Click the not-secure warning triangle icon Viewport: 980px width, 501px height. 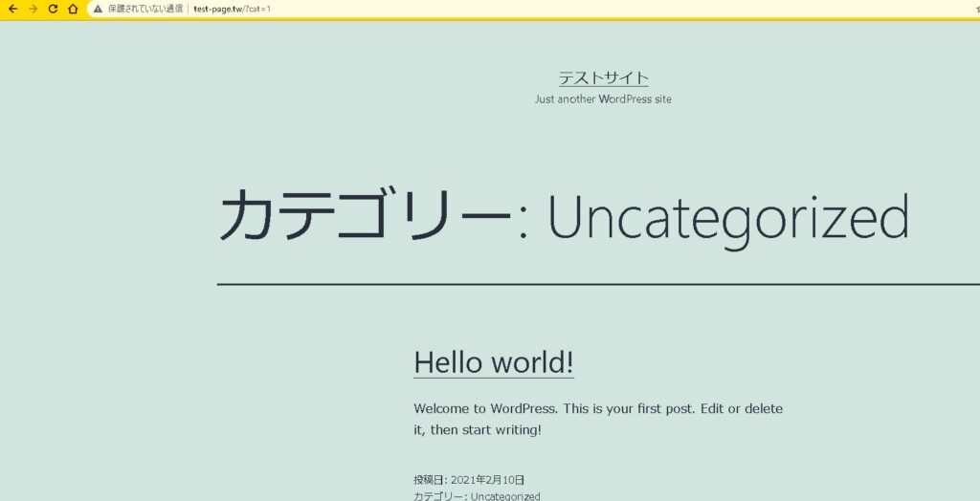[x=98, y=9]
